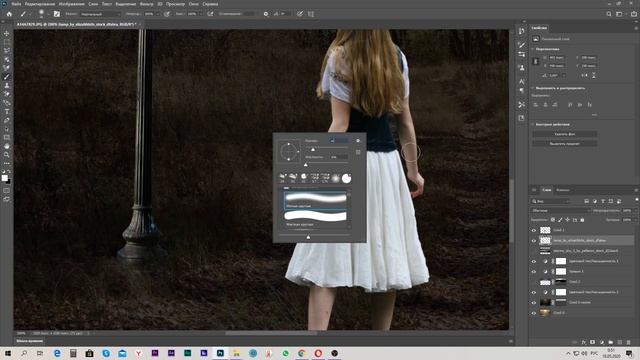This screenshot has width=640, height=360.
Task: Open brush popup gear settings icon
Action: (358, 141)
